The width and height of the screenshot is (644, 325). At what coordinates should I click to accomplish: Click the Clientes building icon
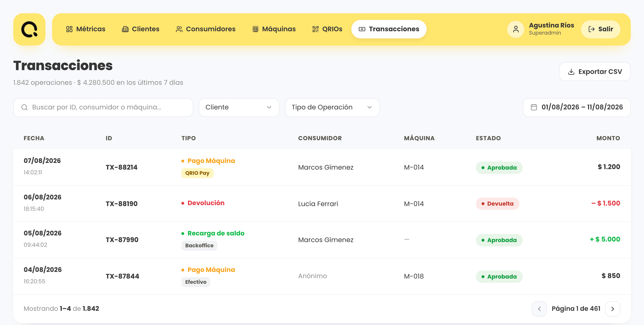pyautogui.click(x=125, y=29)
